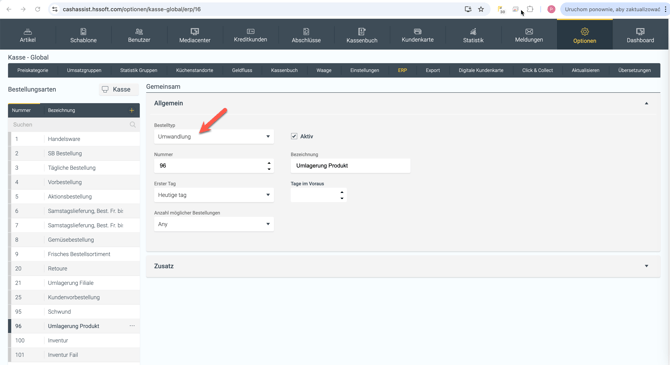The image size is (670, 365).
Task: Add new order type with plus icon
Action: click(x=132, y=110)
